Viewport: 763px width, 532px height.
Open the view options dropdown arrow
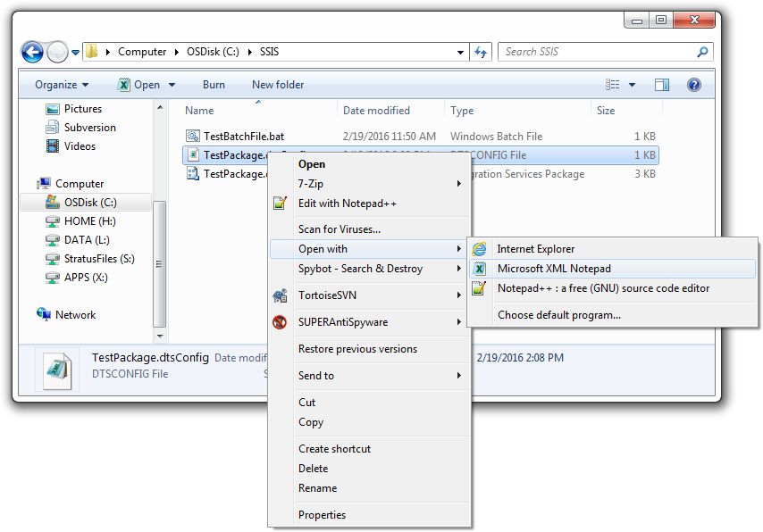point(632,85)
